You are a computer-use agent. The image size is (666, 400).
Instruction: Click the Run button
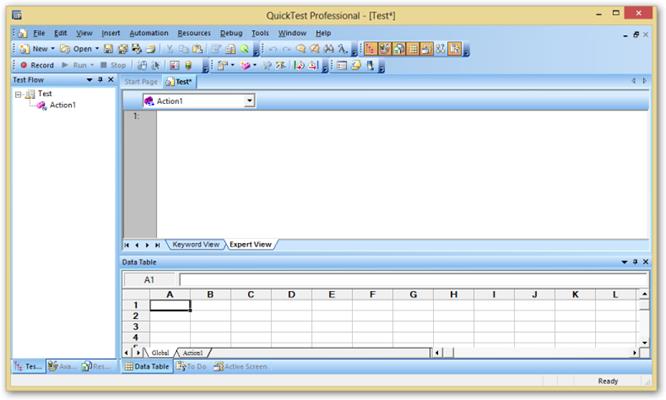(75, 65)
